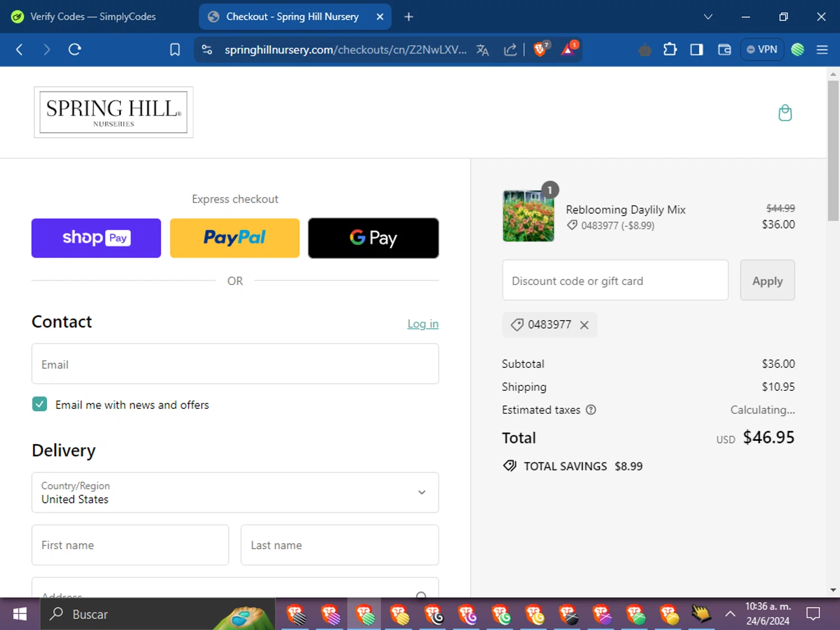840x630 pixels.
Task: Toggle the browser sidebar panel
Action: [697, 50]
